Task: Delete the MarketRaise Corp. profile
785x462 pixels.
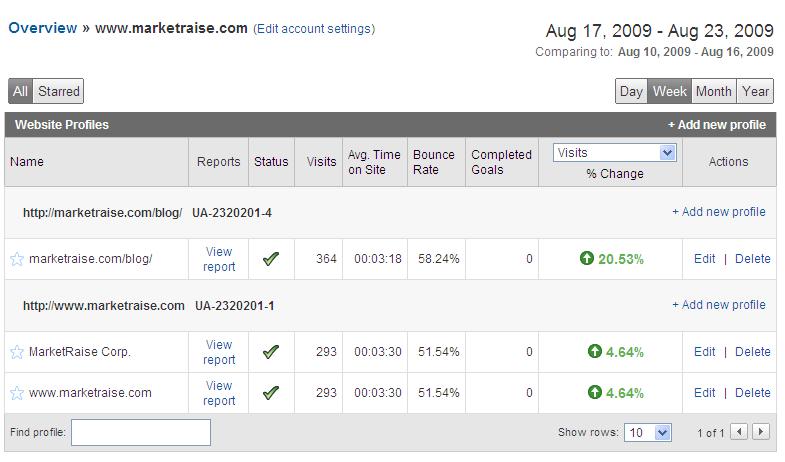Action: [x=752, y=352]
